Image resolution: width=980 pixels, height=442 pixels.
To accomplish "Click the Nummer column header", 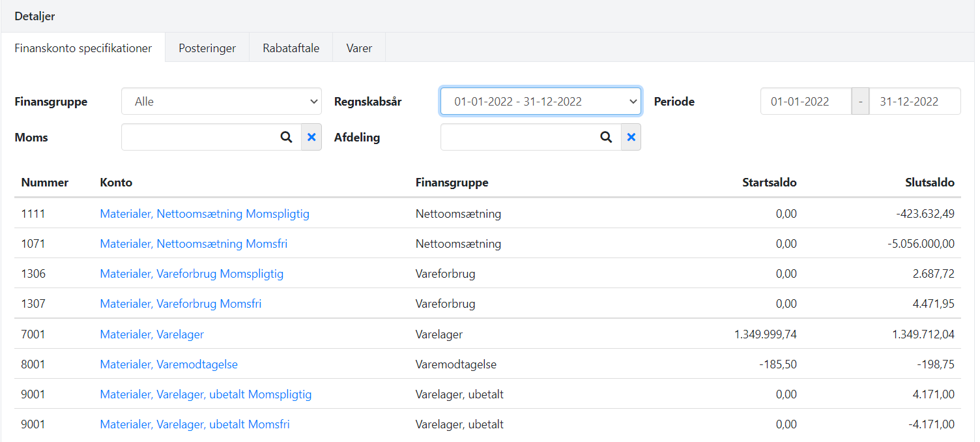I will 44,183.
